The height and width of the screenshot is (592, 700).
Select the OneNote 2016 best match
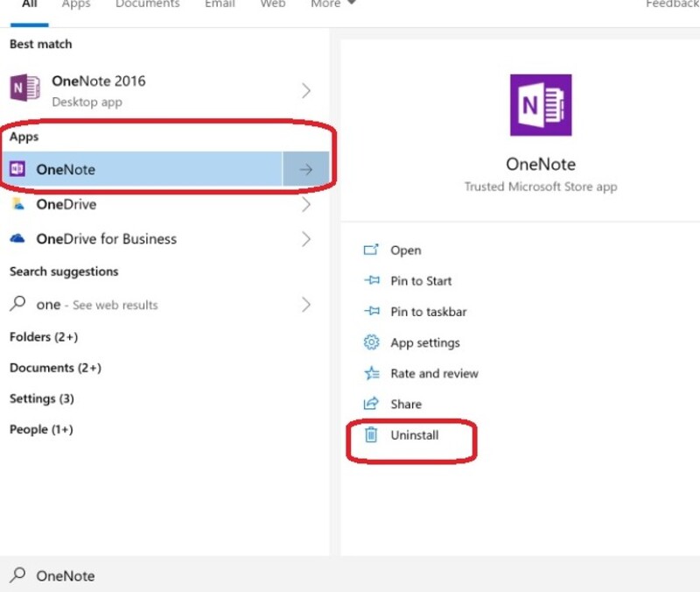(x=164, y=91)
